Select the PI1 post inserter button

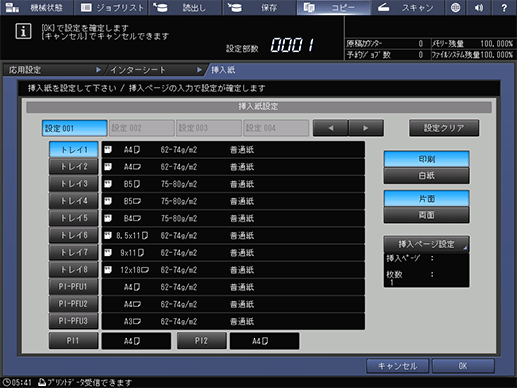click(74, 341)
